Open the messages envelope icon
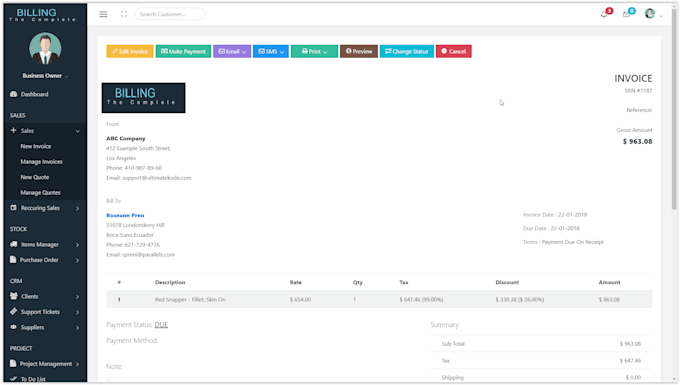 click(626, 14)
